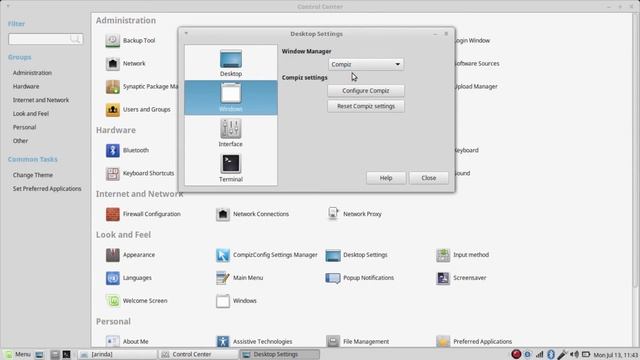
Task: Open Synaptic Package Manager icon
Action: coord(112,87)
